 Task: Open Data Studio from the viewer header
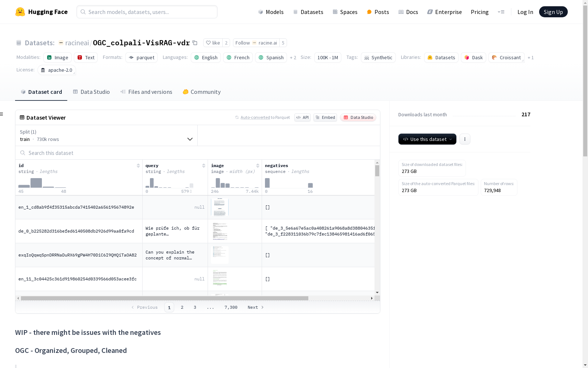(x=358, y=117)
